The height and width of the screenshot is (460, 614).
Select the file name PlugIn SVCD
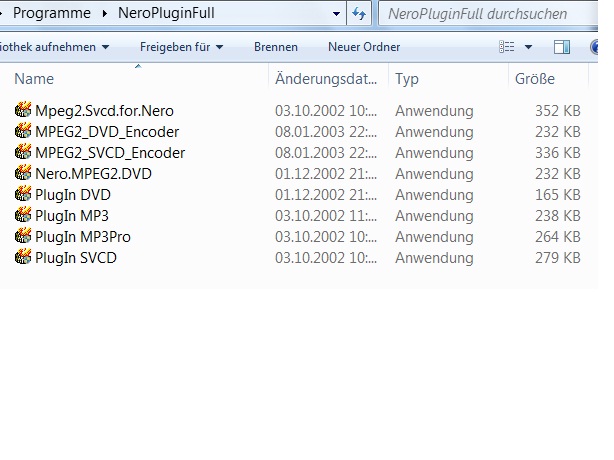(x=76, y=258)
